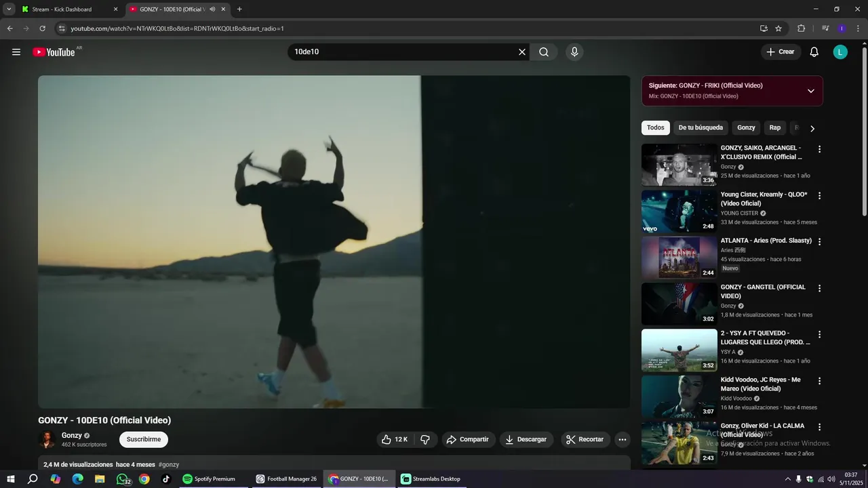Click the Descargar download button
868x488 pixels.
(x=526, y=439)
